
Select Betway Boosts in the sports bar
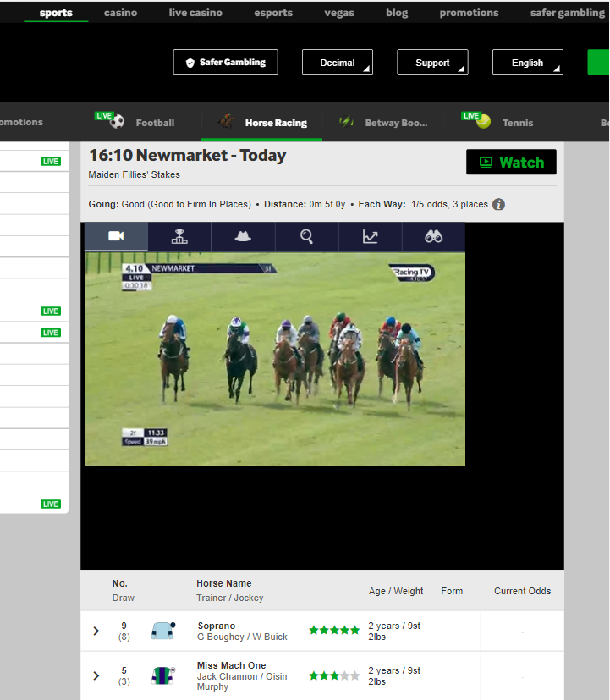click(396, 123)
